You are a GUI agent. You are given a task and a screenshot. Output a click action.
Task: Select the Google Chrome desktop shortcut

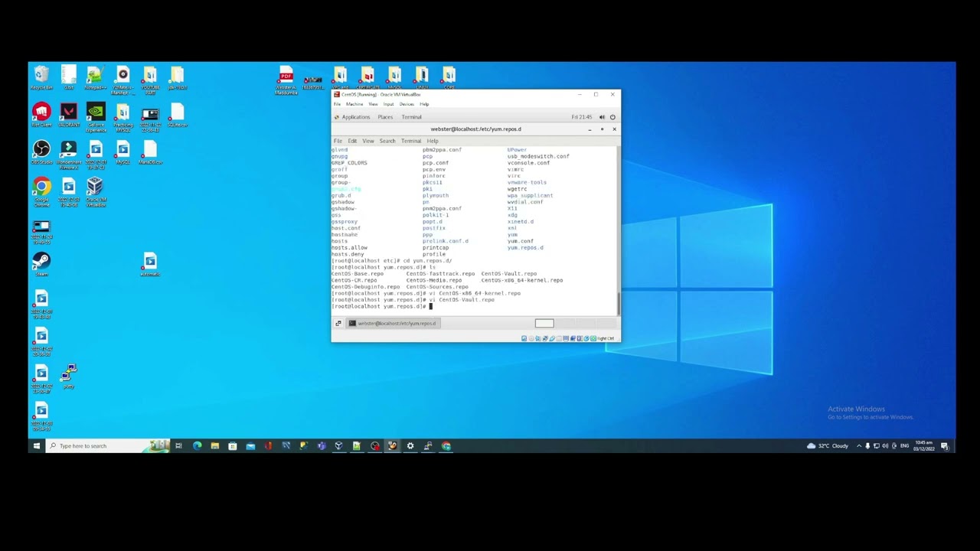pos(41,191)
